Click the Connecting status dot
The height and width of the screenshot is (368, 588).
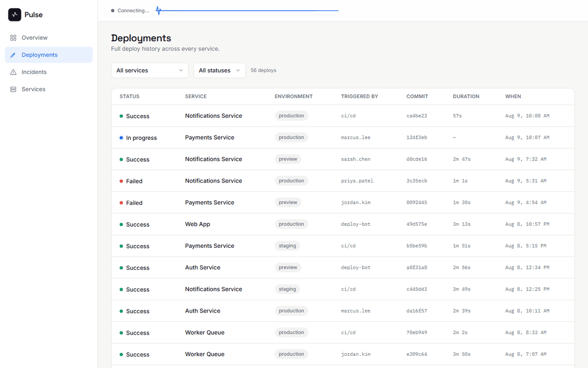point(113,11)
